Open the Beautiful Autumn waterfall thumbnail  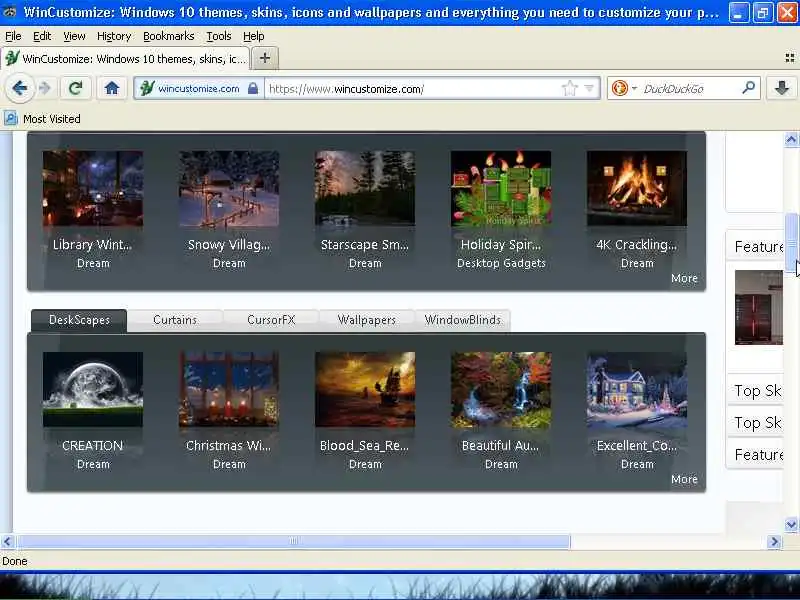click(x=501, y=389)
